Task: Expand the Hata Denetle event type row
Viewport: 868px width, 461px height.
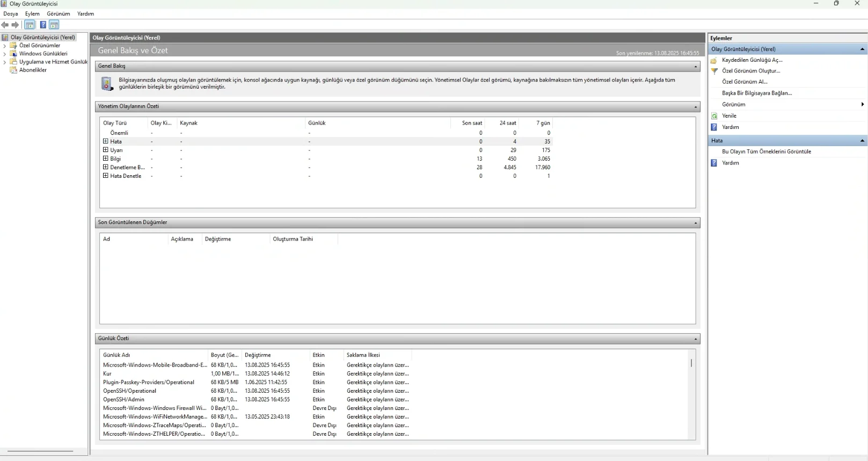Action: point(106,176)
